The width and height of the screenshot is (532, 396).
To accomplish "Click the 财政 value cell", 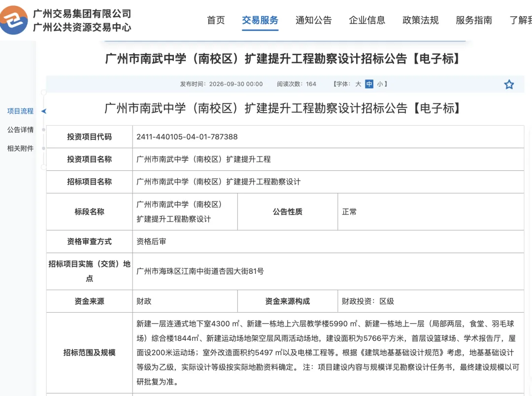I will click(x=185, y=301).
